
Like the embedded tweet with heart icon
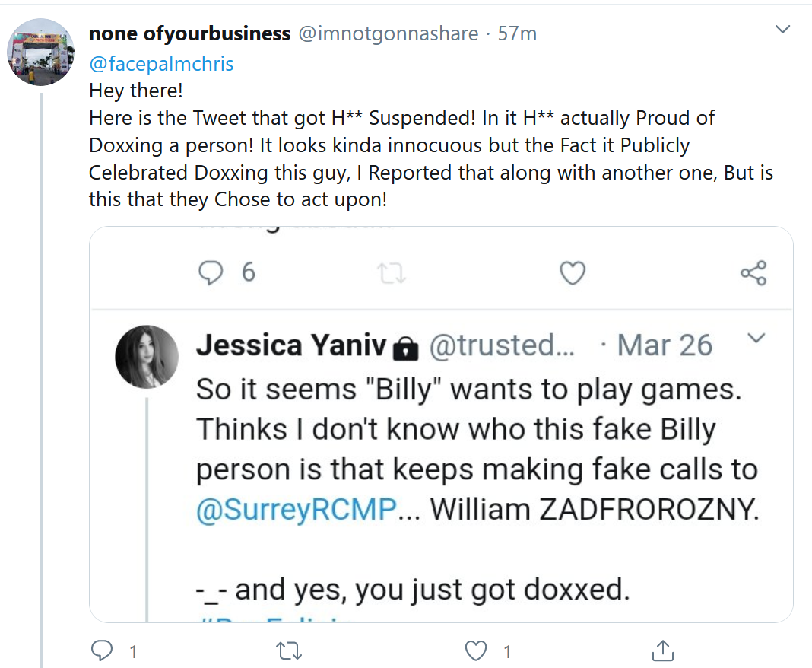click(573, 273)
